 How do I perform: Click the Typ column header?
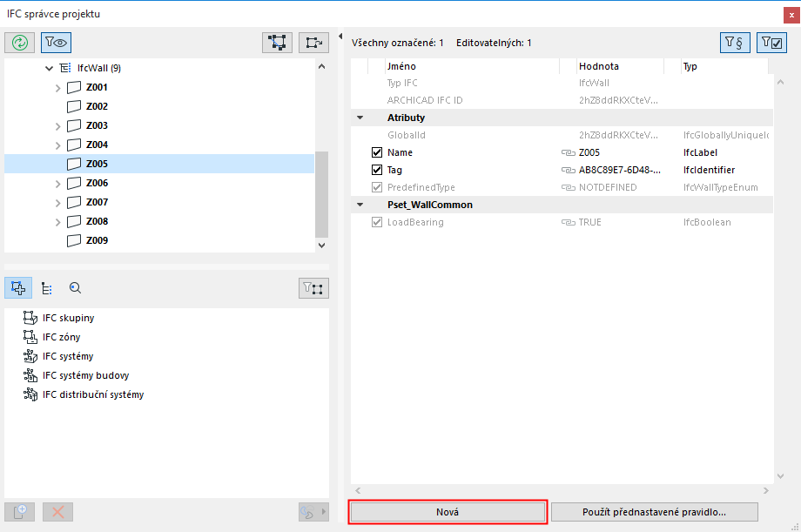tap(724, 66)
